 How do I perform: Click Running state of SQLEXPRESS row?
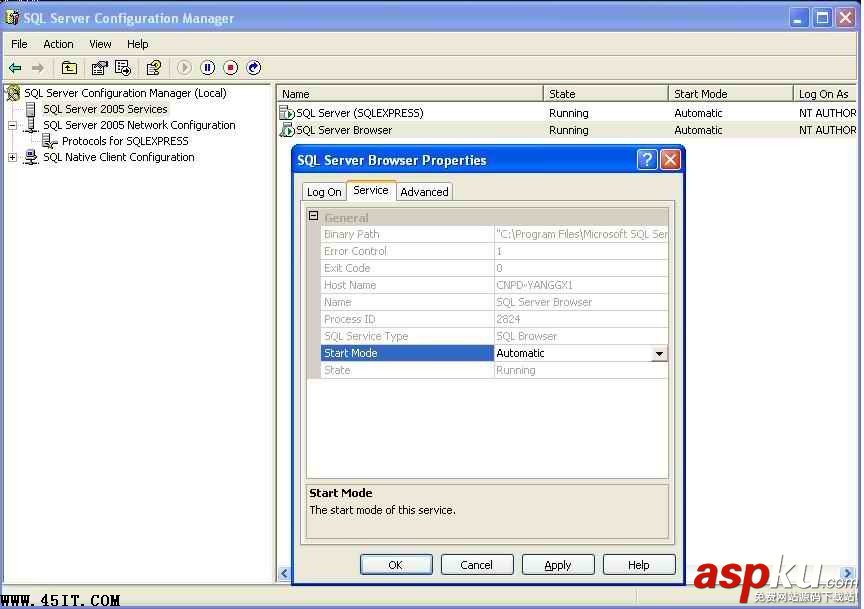tap(569, 113)
